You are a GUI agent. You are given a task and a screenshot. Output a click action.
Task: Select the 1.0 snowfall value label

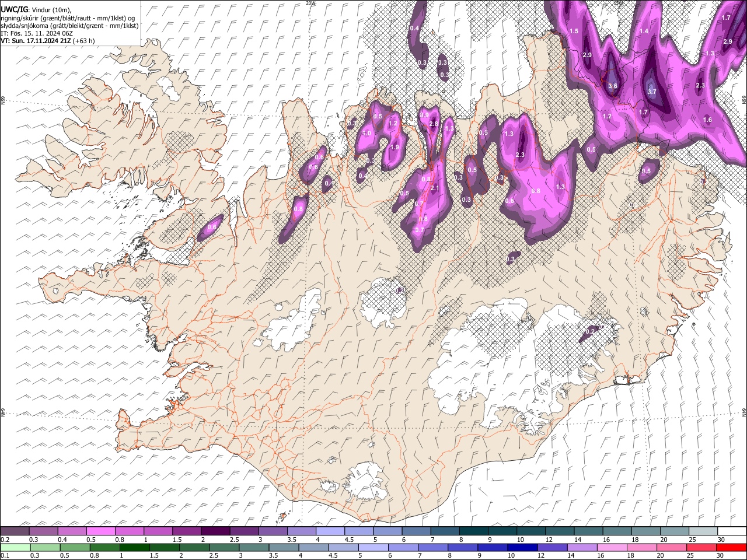[366, 134]
